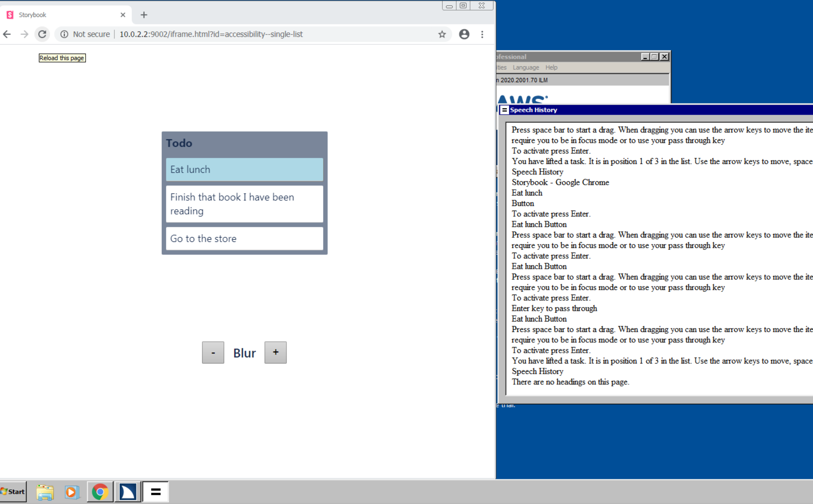Click the Reload this page button
This screenshot has height=504, width=813.
62,57
